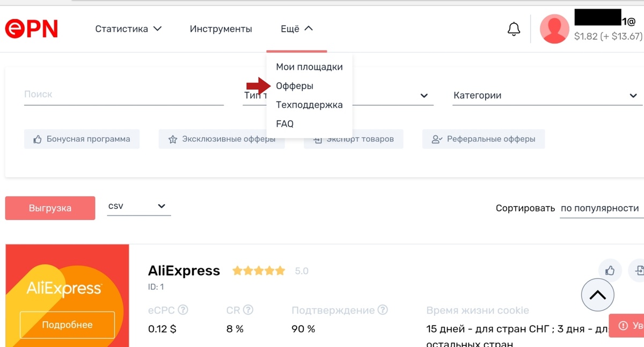Image resolution: width=644 pixels, height=347 pixels.
Task: Click Реферальные офферы button
Action: click(x=484, y=139)
